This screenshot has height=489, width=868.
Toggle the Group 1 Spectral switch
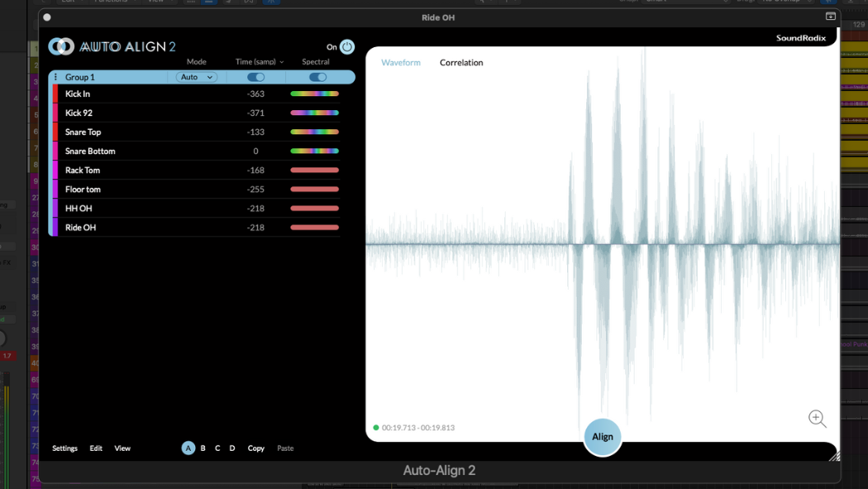pos(317,77)
